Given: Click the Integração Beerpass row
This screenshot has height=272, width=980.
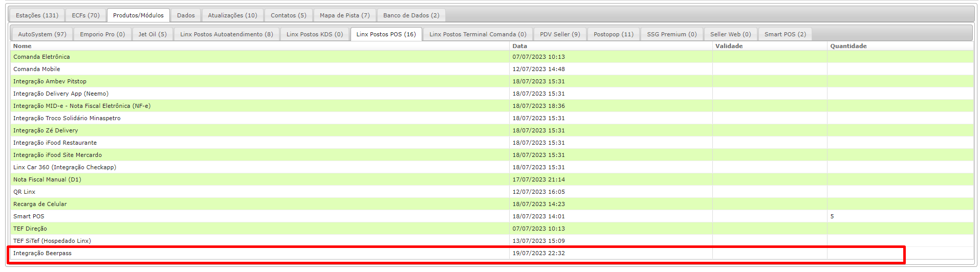Looking at the screenshot, I should 492,253.
